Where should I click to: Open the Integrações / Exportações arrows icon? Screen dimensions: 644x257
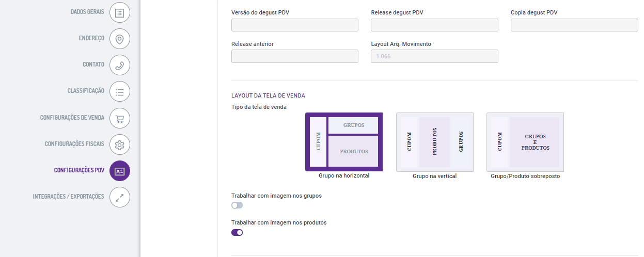pyautogui.click(x=120, y=197)
